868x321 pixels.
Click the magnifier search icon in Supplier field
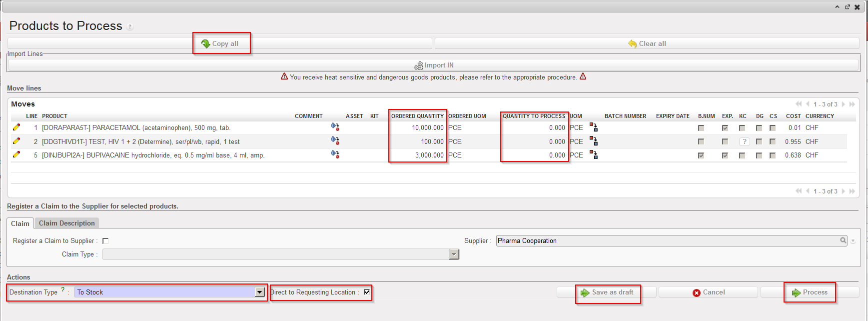[x=843, y=240]
